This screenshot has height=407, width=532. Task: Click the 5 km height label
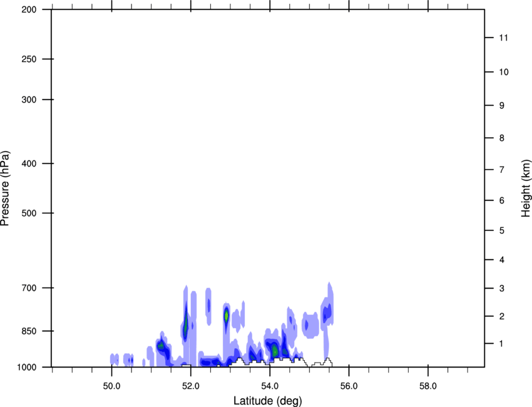pos(502,231)
